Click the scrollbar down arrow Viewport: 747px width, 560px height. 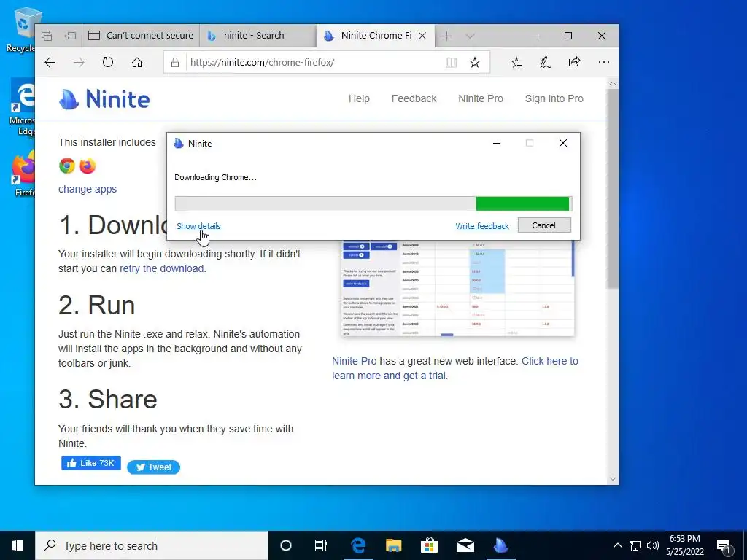coord(613,479)
